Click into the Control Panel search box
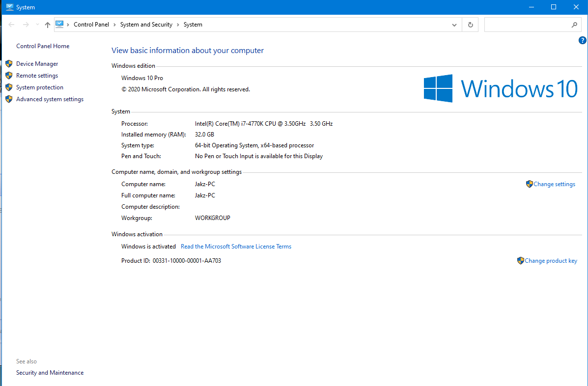This screenshot has height=386, width=588. click(x=526, y=25)
